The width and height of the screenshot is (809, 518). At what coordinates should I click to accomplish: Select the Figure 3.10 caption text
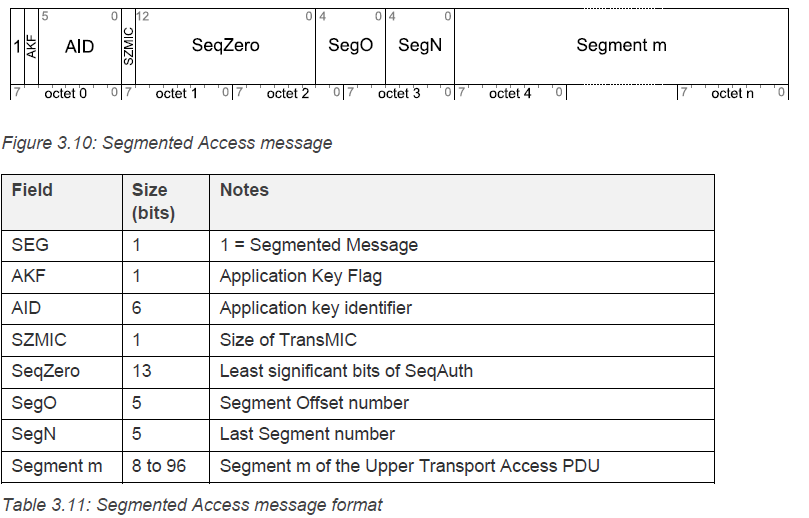[x=167, y=143]
